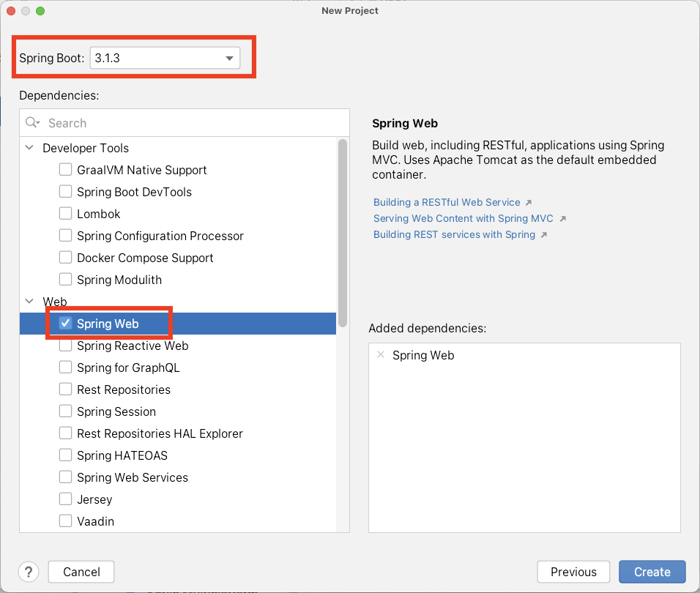Screen dimensions: 700x593
Task: Zoom the window with the green button
Action: coord(40,11)
